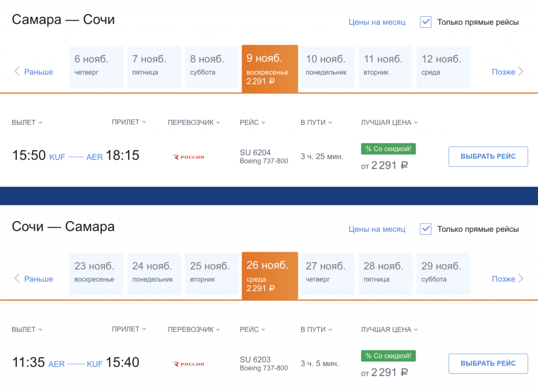Select the 10 нояб. Monday date tab
The width and height of the screenshot is (538, 392).
click(326, 67)
